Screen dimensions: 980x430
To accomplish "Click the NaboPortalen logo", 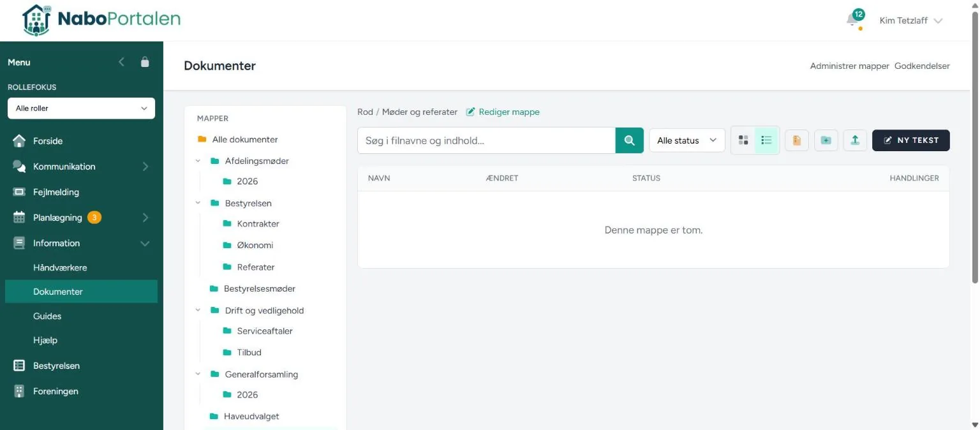I will [101, 20].
